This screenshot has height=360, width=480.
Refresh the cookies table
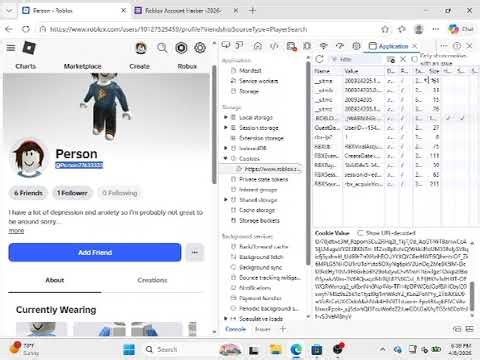[x=319, y=59]
